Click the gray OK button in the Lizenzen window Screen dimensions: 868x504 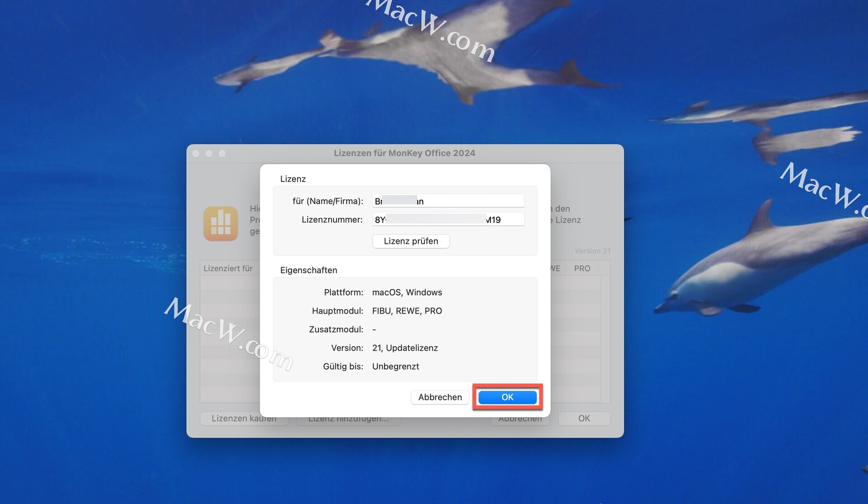point(584,418)
